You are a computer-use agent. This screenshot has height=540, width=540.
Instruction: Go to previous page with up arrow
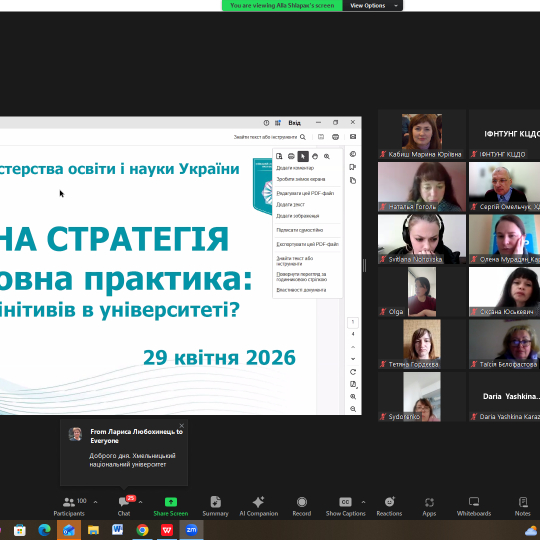[x=353, y=347]
